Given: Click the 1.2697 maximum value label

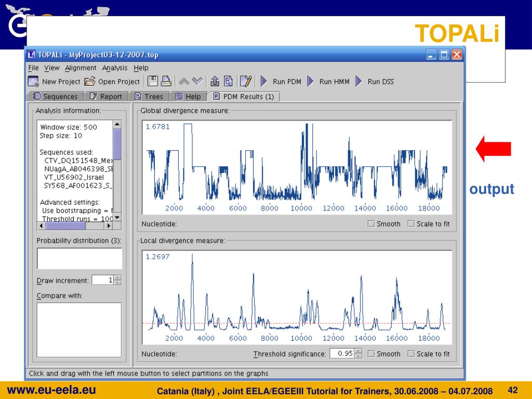Looking at the screenshot, I should click(157, 257).
